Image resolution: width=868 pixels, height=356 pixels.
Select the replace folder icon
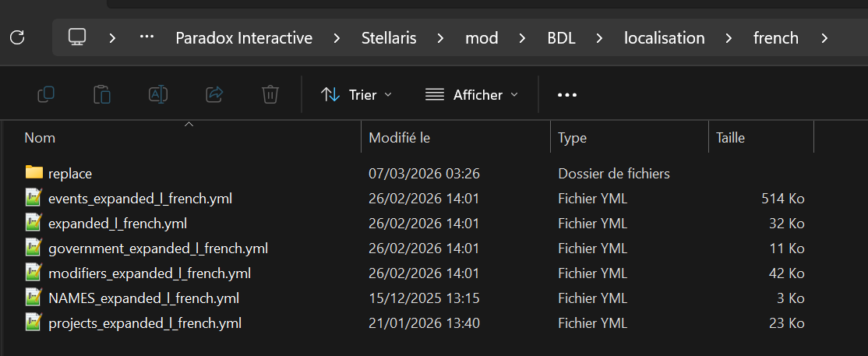(x=34, y=173)
